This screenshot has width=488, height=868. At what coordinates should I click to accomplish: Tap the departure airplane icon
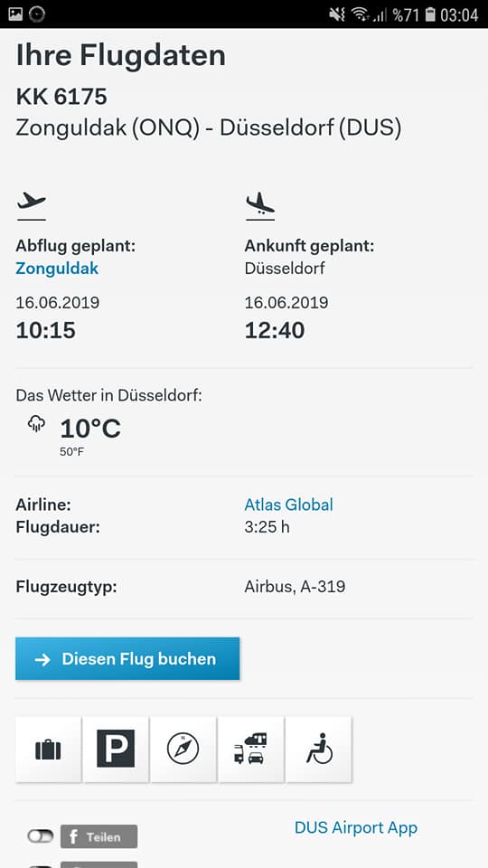31,203
